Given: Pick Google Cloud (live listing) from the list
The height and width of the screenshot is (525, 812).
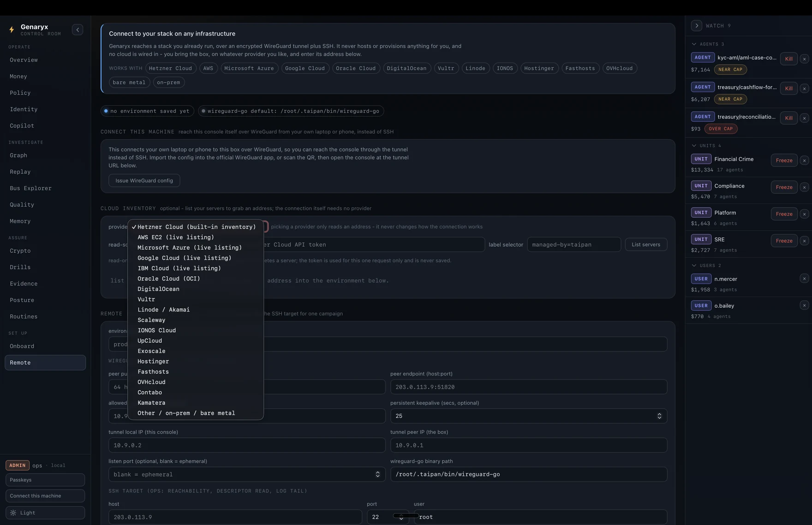Looking at the screenshot, I should pyautogui.click(x=196, y=258).
